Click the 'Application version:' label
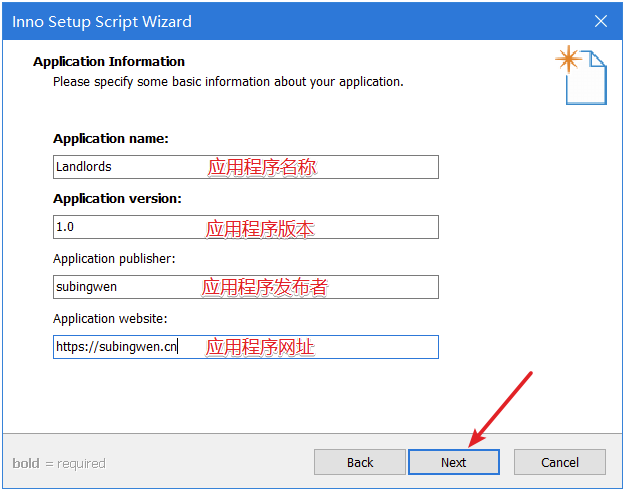Viewport: 625px width, 489px height. 117,198
